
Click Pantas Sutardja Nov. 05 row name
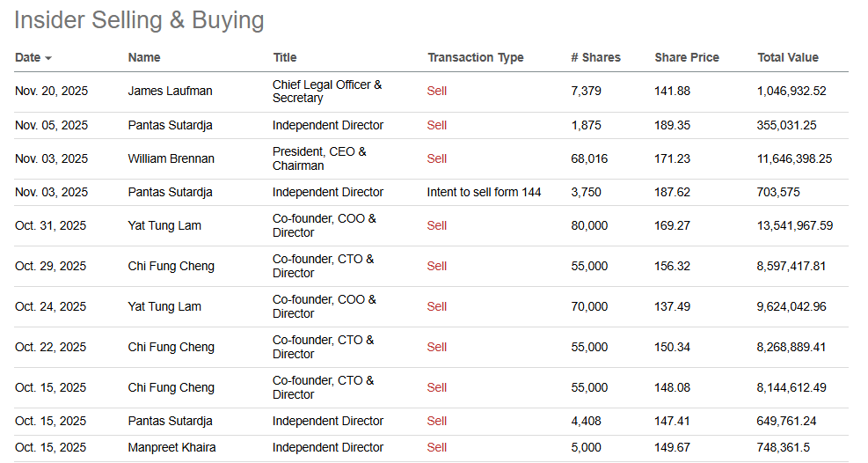170,125
